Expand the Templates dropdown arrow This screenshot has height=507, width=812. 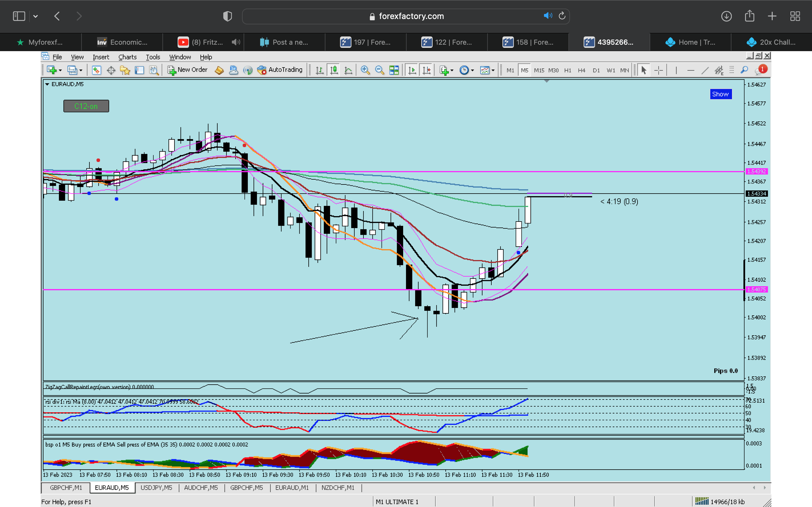click(x=493, y=70)
